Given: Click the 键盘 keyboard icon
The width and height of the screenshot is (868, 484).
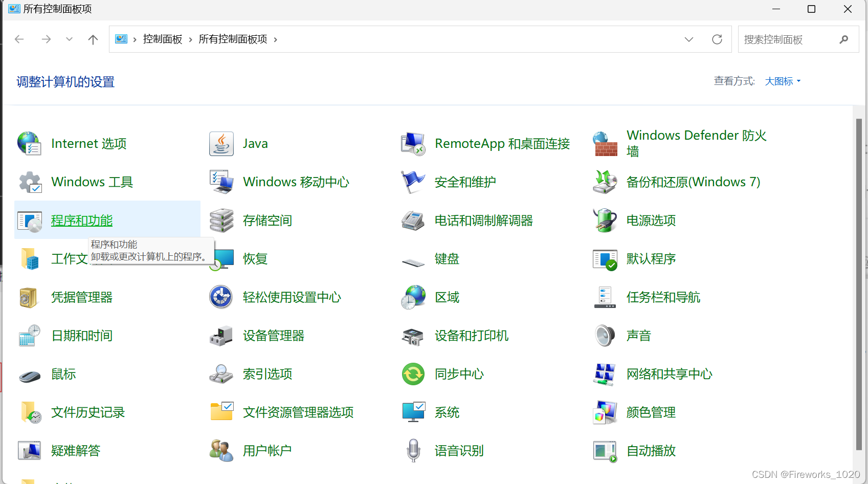Looking at the screenshot, I should pyautogui.click(x=413, y=262).
